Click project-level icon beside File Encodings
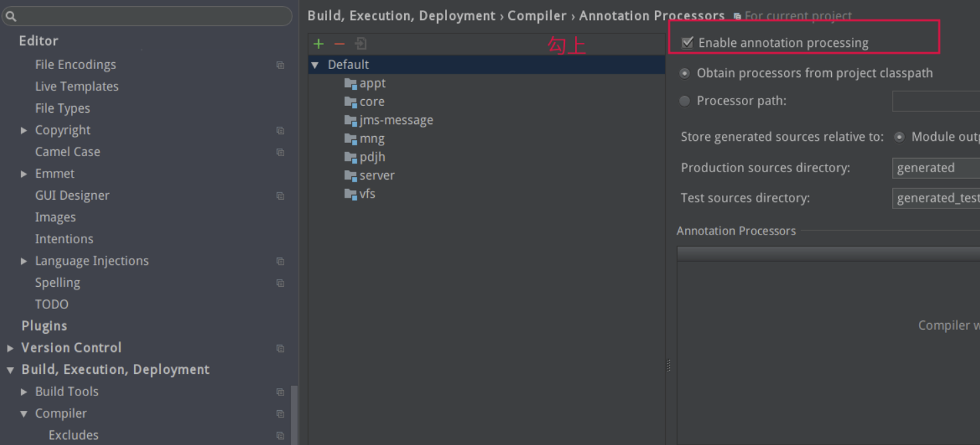 [280, 65]
